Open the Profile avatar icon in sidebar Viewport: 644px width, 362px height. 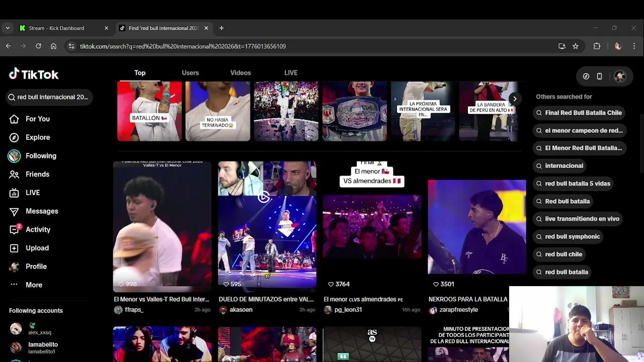click(14, 266)
